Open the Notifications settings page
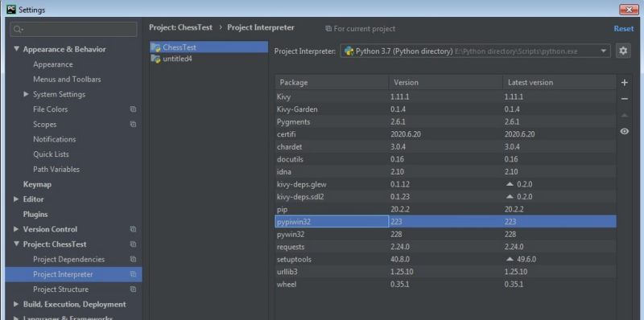 (x=55, y=139)
